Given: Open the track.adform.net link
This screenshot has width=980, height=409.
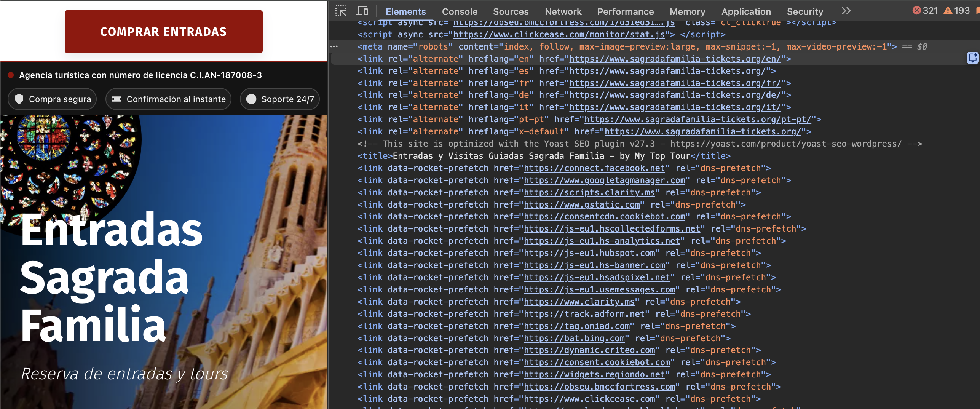Looking at the screenshot, I should click(x=584, y=314).
